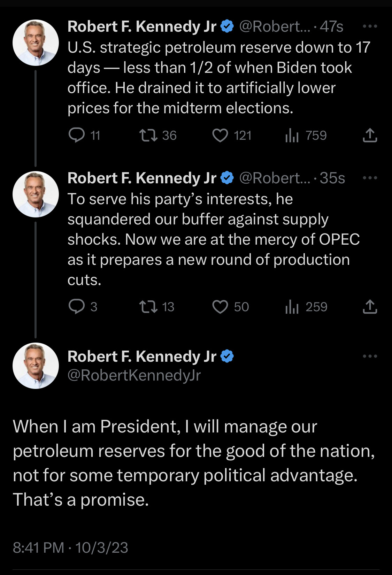This screenshot has width=392, height=575.
Task: Tap the profile photo on the 35s tweet
Action: coord(36,194)
